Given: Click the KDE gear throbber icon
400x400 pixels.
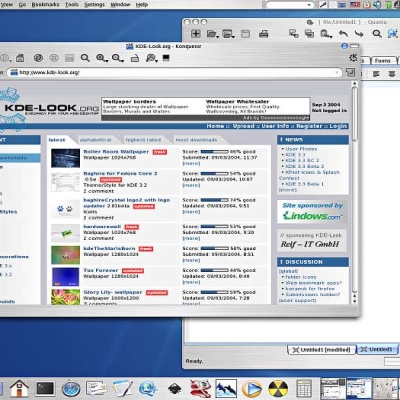Looking at the screenshot, I should pos(353,58).
